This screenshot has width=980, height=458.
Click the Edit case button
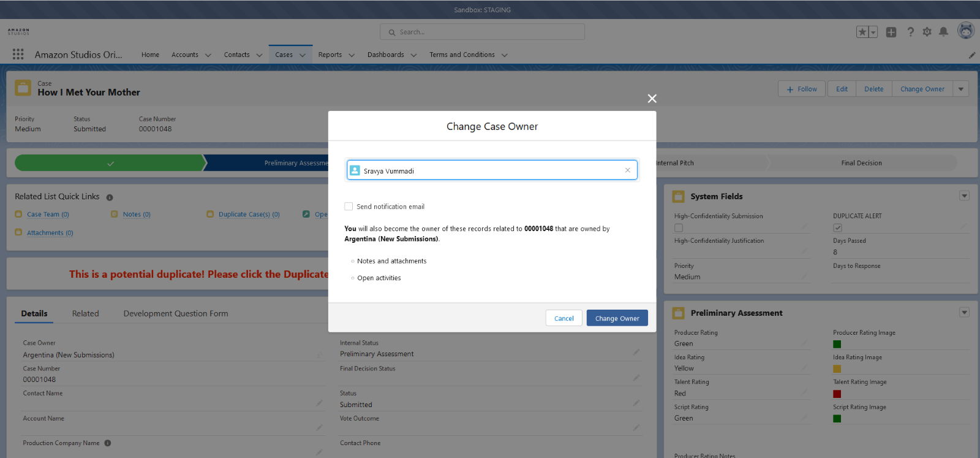point(842,89)
